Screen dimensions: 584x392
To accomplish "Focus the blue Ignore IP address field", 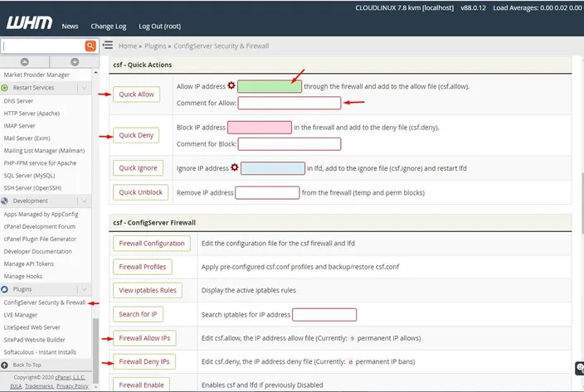I will tap(273, 168).
